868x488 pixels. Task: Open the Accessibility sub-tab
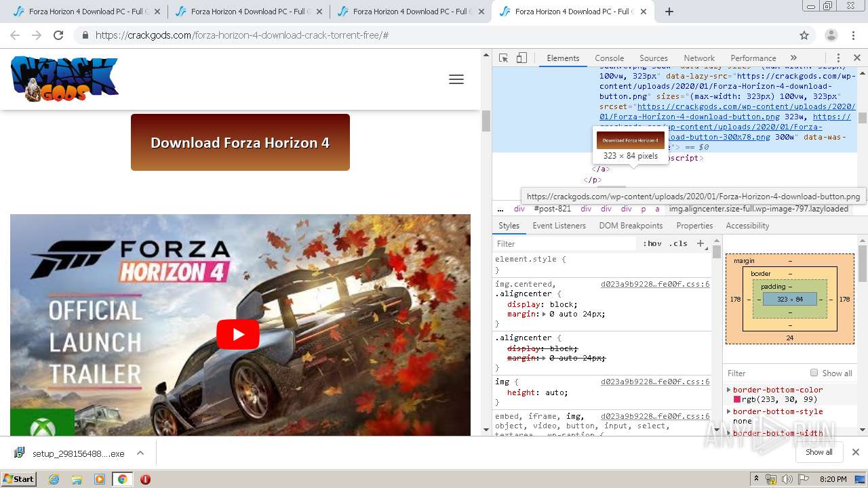click(747, 226)
